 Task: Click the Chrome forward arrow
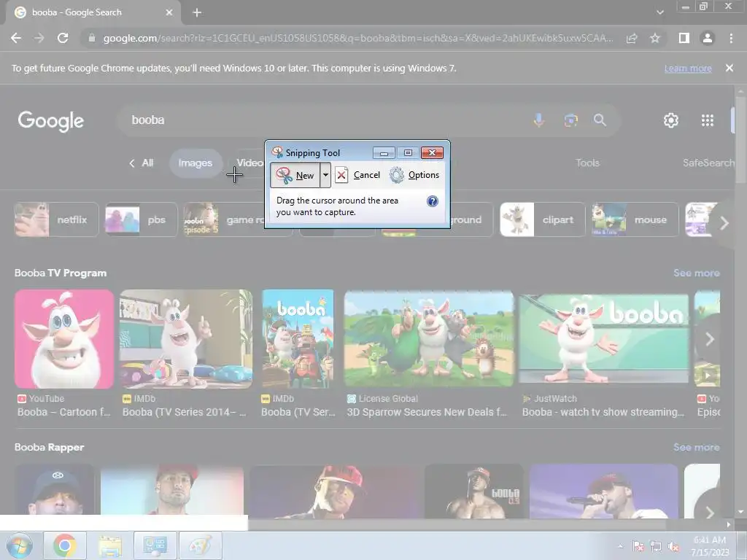39,38
